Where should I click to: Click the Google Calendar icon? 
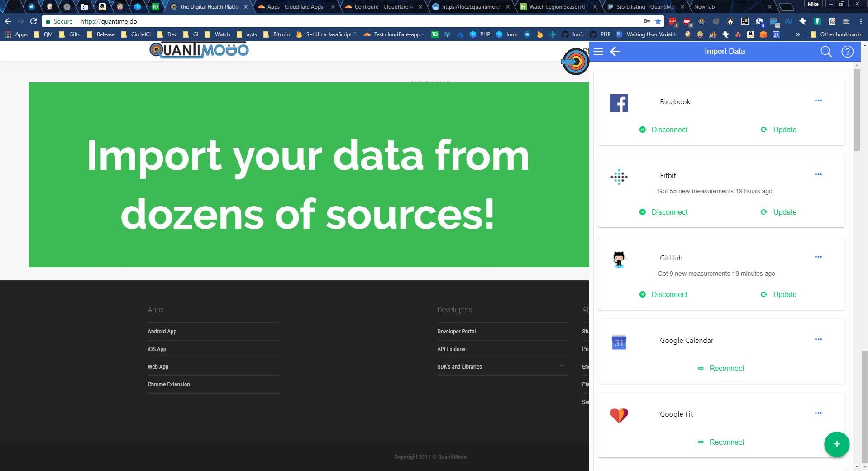click(x=619, y=342)
